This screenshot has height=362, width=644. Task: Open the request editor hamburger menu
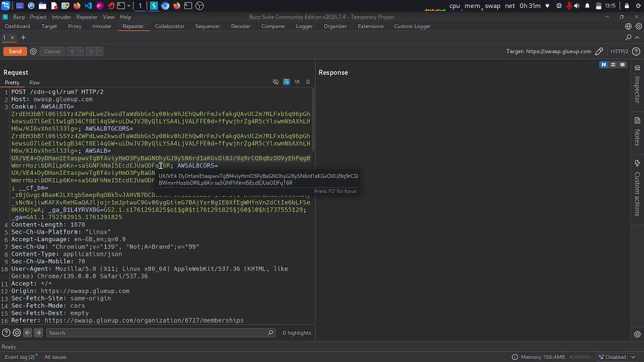pos(308,82)
